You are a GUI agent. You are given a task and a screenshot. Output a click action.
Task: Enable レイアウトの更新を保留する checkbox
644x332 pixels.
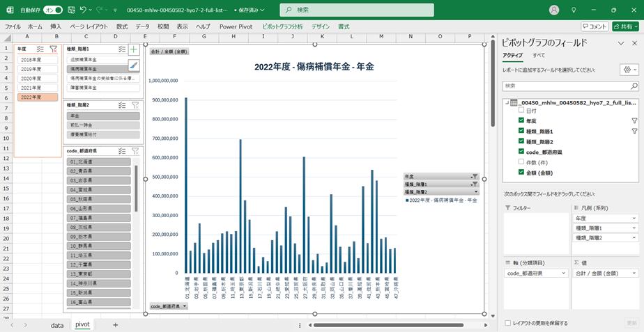[507, 323]
